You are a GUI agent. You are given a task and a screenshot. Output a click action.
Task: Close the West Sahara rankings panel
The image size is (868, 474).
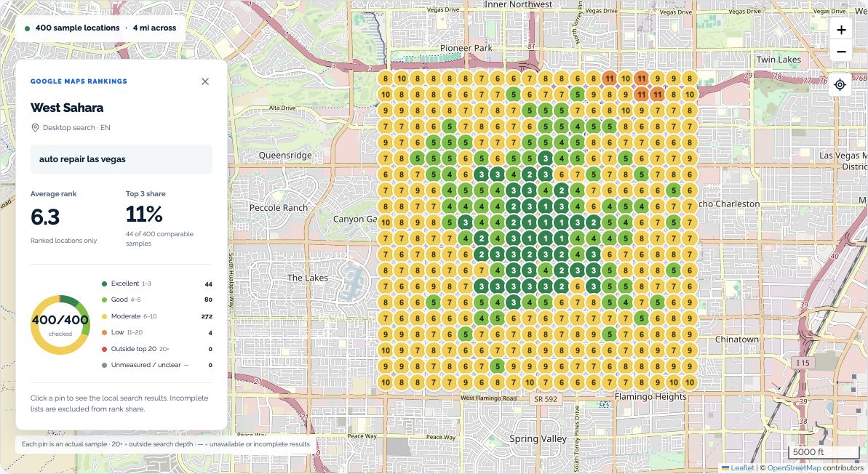(x=205, y=81)
